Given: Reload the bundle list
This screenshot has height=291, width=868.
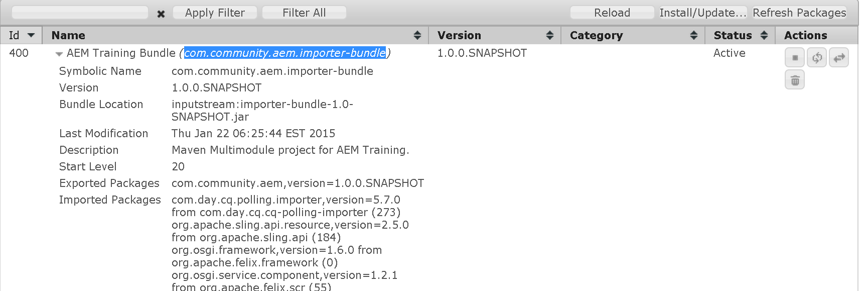Looking at the screenshot, I should click(612, 13).
